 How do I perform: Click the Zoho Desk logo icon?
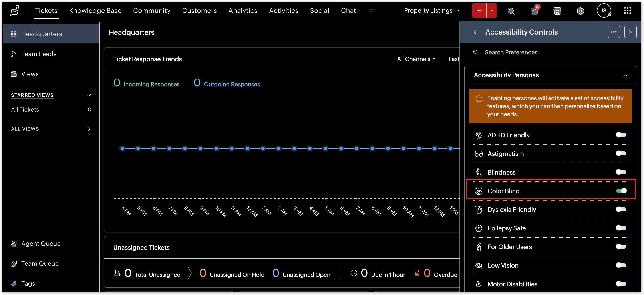click(14, 10)
